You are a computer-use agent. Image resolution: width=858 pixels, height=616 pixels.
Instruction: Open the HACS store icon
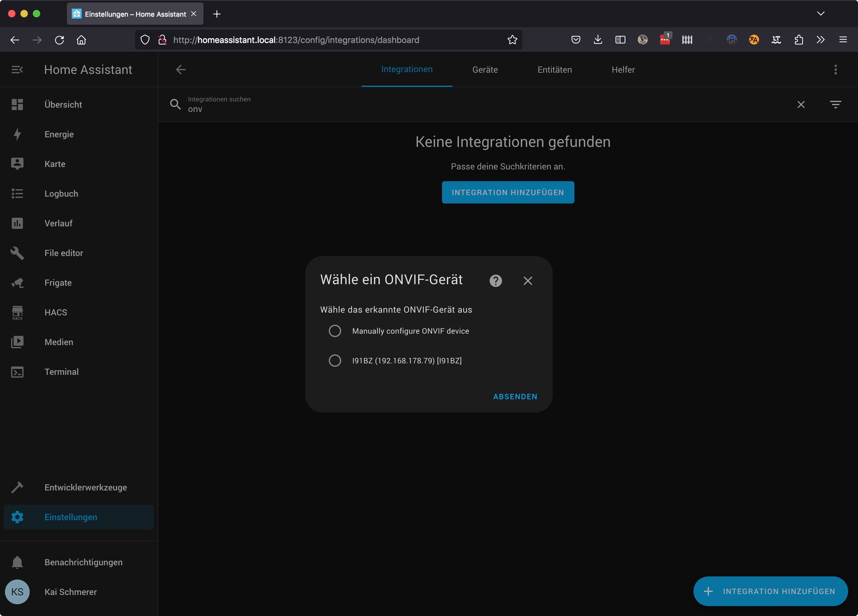(x=17, y=312)
